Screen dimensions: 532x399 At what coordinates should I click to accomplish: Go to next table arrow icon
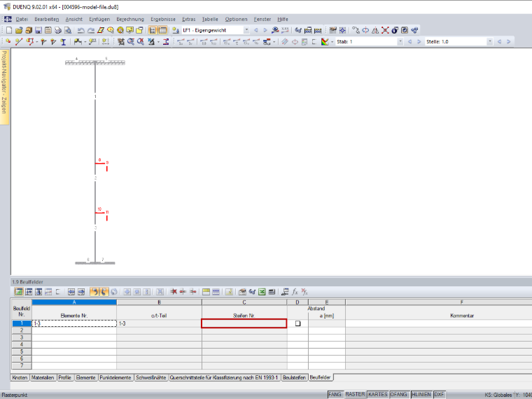coord(81,292)
